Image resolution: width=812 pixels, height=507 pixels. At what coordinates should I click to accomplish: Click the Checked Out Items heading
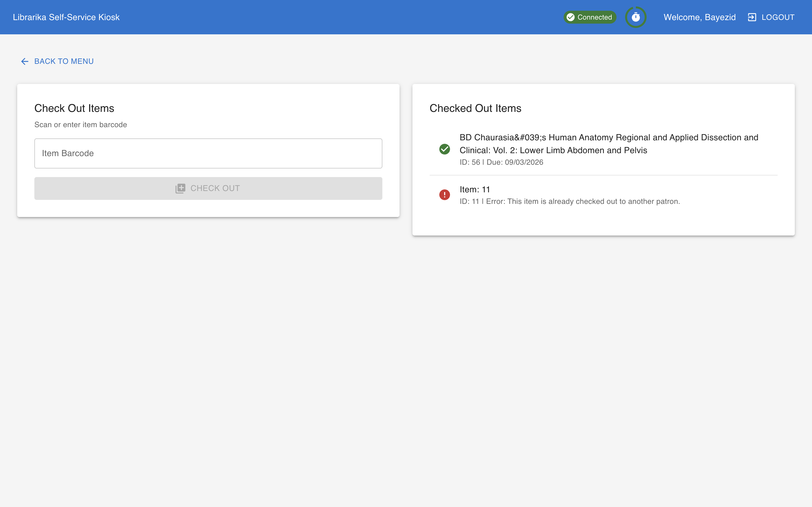coord(475,108)
